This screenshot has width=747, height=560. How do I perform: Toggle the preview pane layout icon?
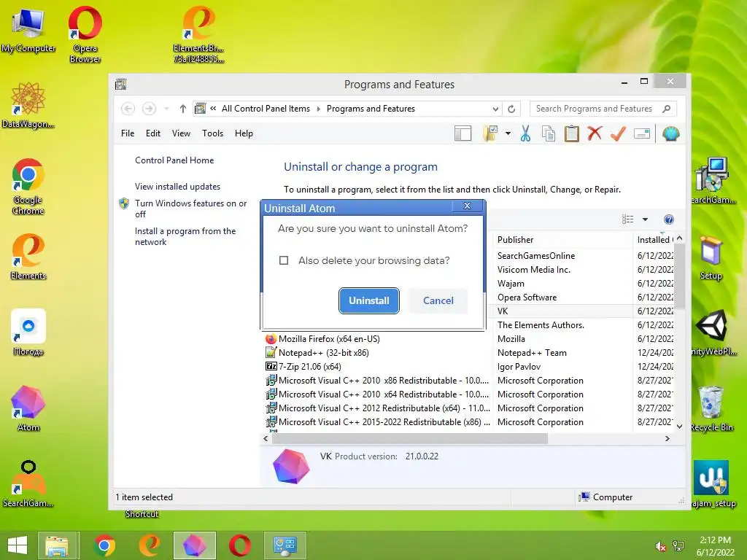pos(462,134)
